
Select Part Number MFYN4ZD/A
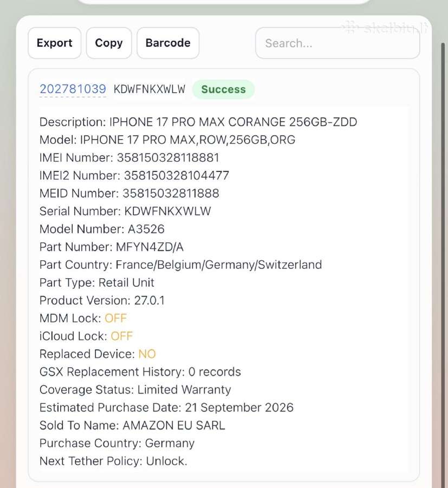pos(111,247)
